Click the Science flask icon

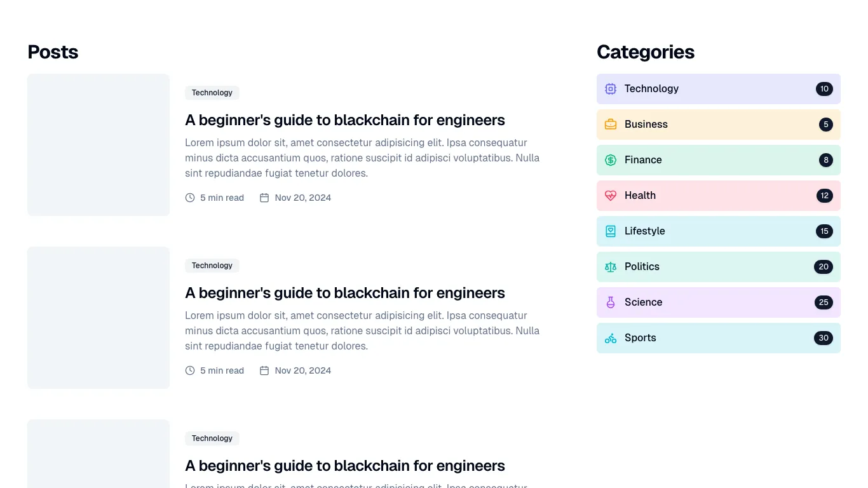(611, 302)
